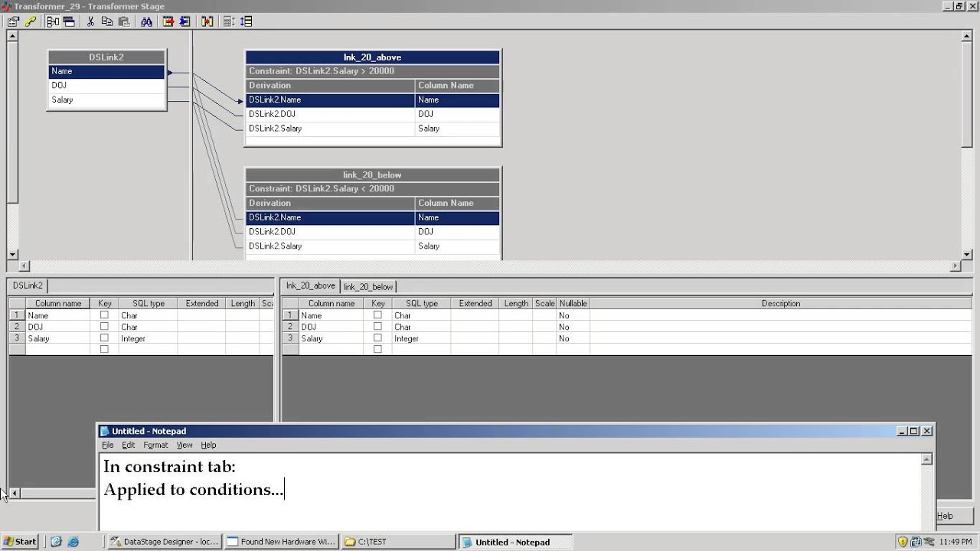The height and width of the screenshot is (551, 980).
Task: Click the Cut scissors icon
Action: (90, 21)
